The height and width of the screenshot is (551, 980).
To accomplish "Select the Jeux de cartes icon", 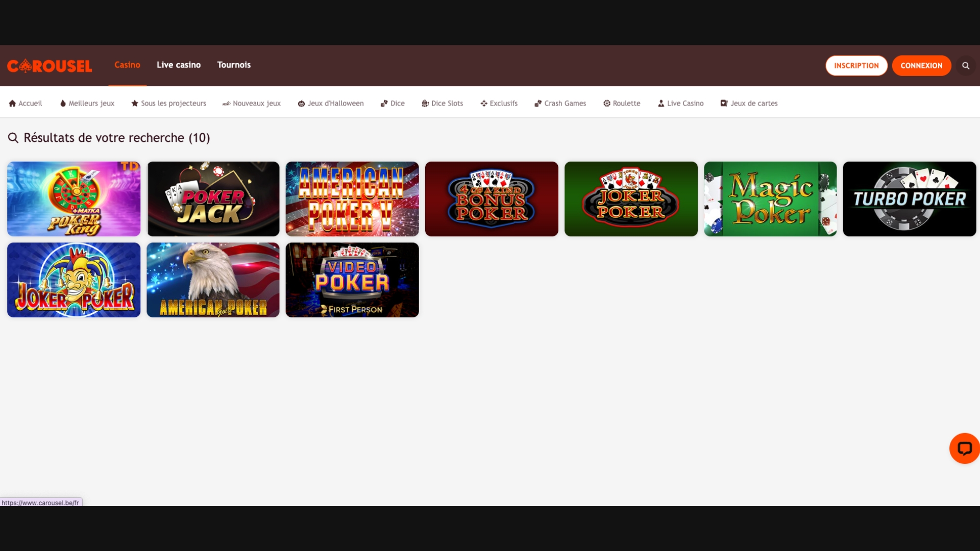I will point(724,103).
